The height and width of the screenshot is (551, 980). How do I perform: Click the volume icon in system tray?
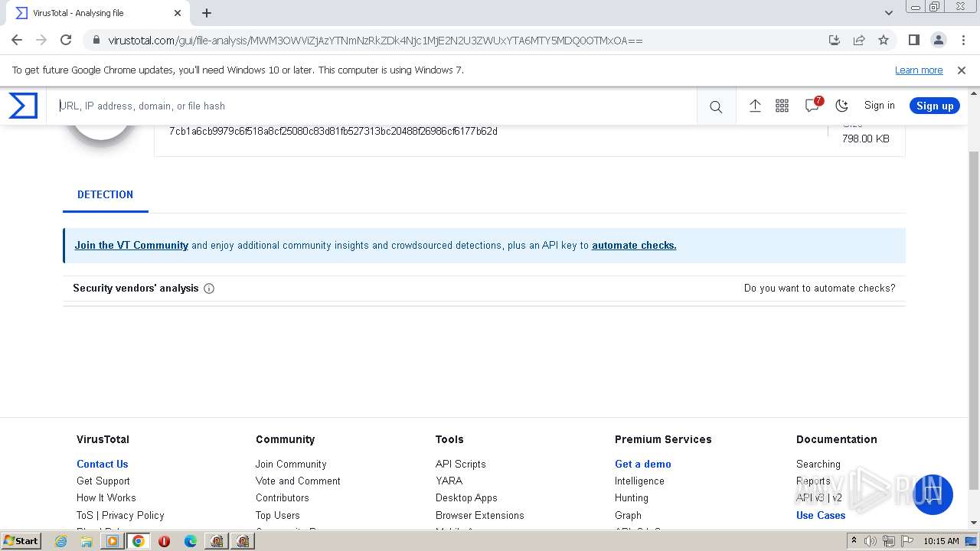coord(871,541)
